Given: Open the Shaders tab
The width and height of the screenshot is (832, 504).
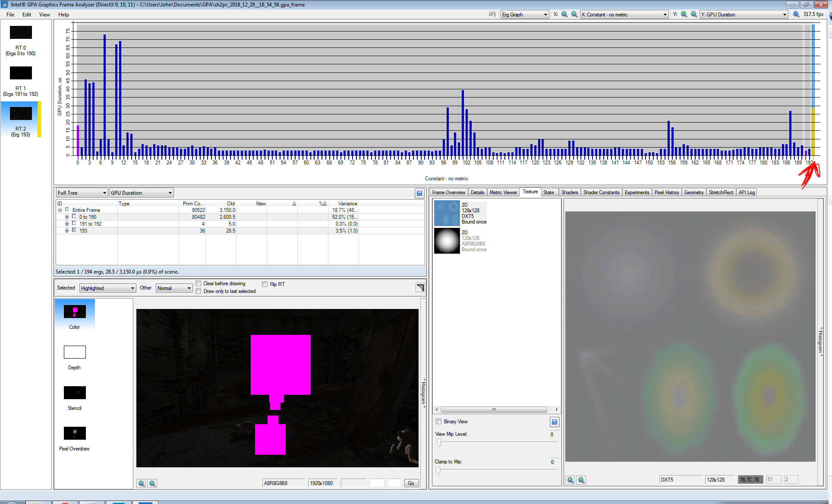Looking at the screenshot, I should coord(570,192).
